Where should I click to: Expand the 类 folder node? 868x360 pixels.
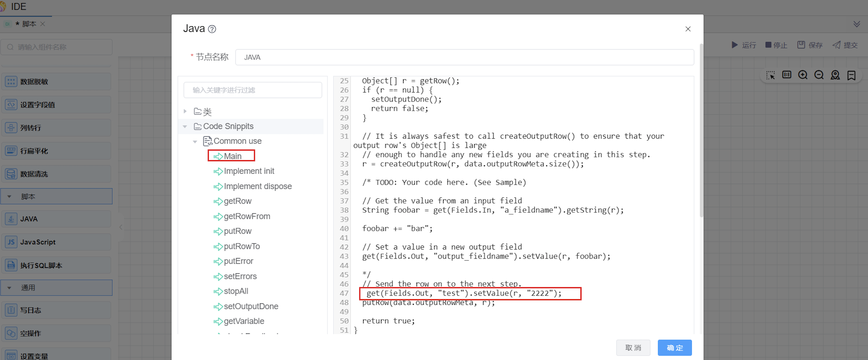point(185,111)
